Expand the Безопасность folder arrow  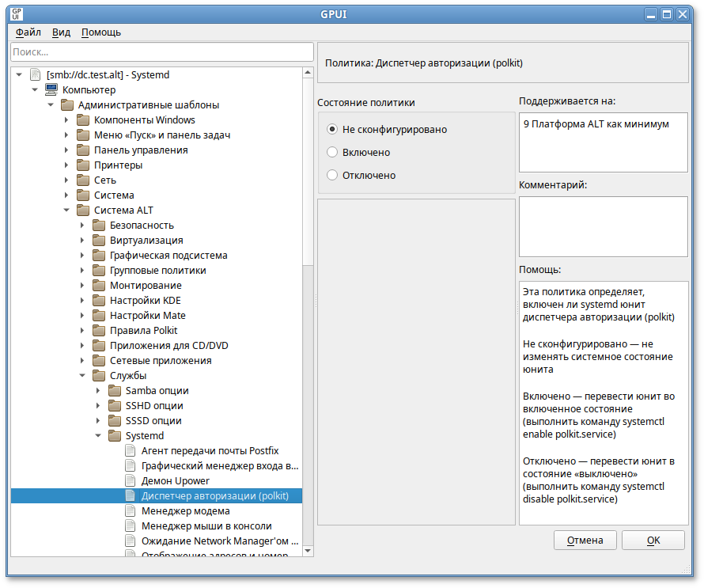pyautogui.click(x=81, y=225)
